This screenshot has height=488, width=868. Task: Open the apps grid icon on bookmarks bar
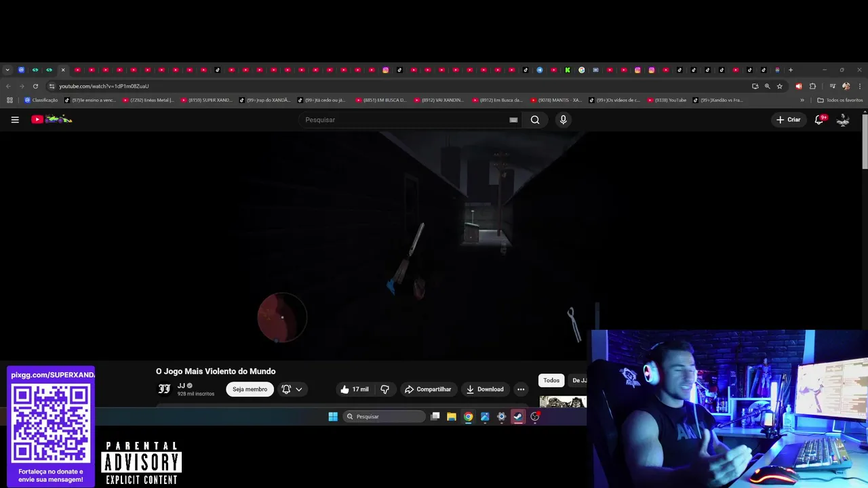pyautogui.click(x=9, y=100)
